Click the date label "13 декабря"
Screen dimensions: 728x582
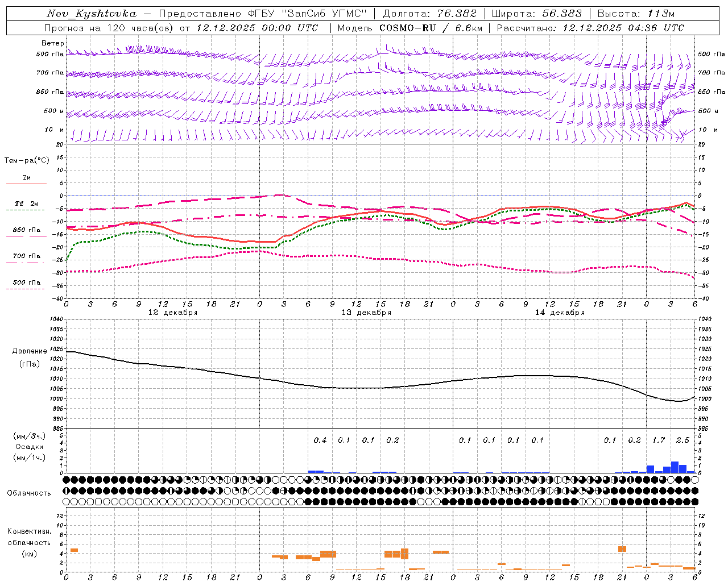[x=366, y=313]
